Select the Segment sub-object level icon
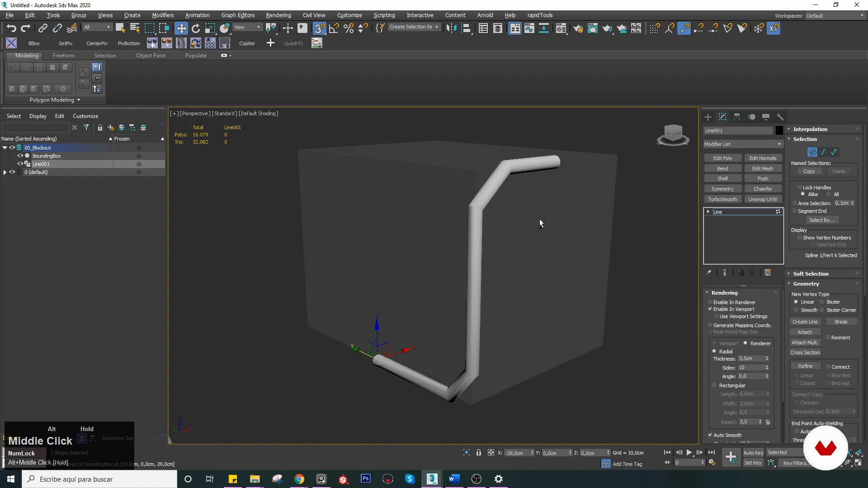Viewport: 868px width, 488px height. 823,152
